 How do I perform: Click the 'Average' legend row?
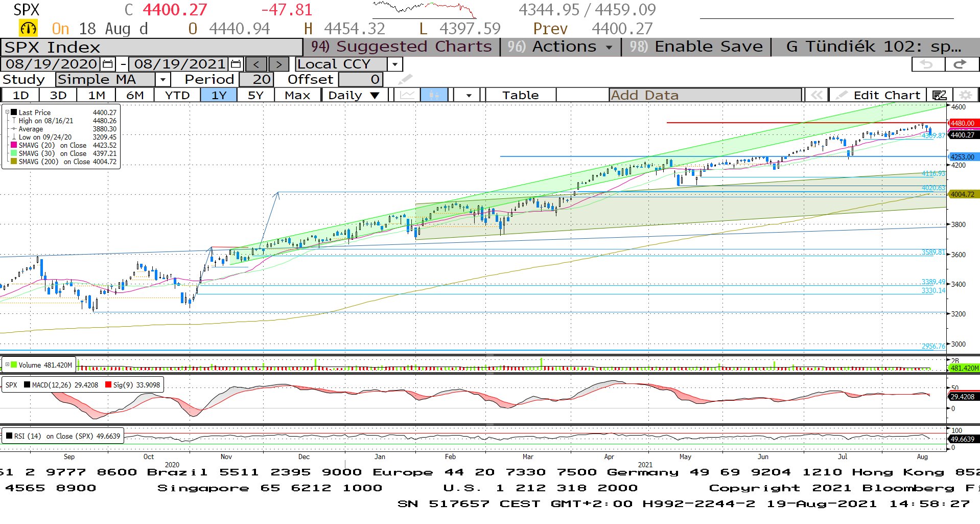tap(64, 129)
